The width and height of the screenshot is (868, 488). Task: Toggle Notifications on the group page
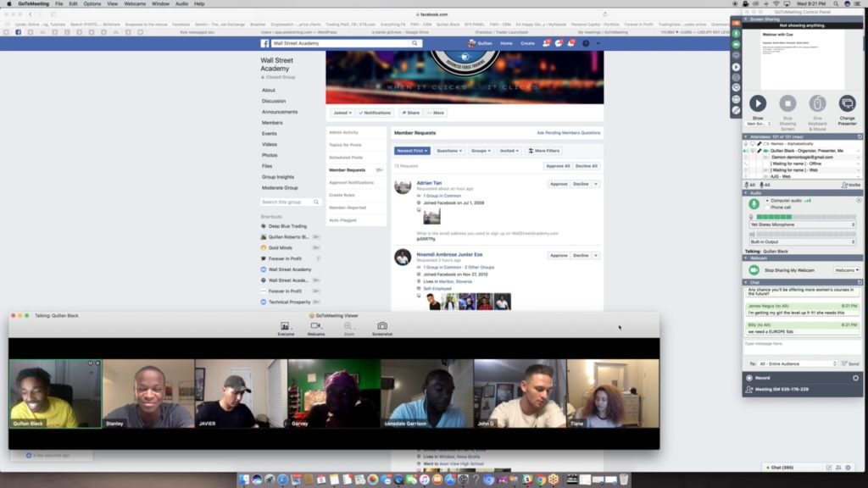[375, 113]
